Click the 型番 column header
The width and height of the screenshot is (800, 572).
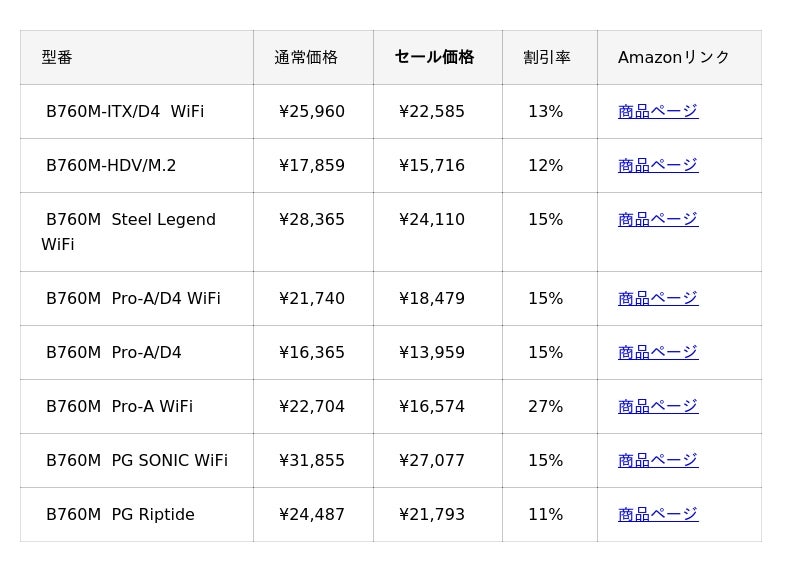(57, 57)
